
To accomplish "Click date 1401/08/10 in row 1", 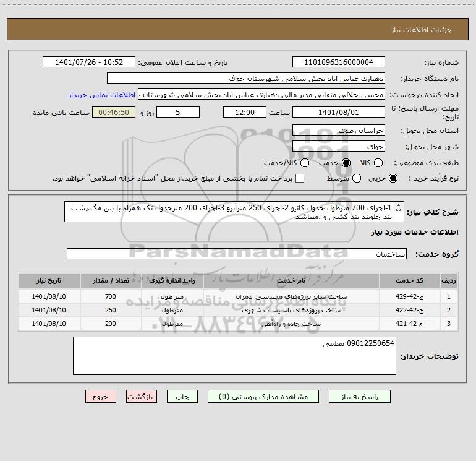I will click(49, 296).
